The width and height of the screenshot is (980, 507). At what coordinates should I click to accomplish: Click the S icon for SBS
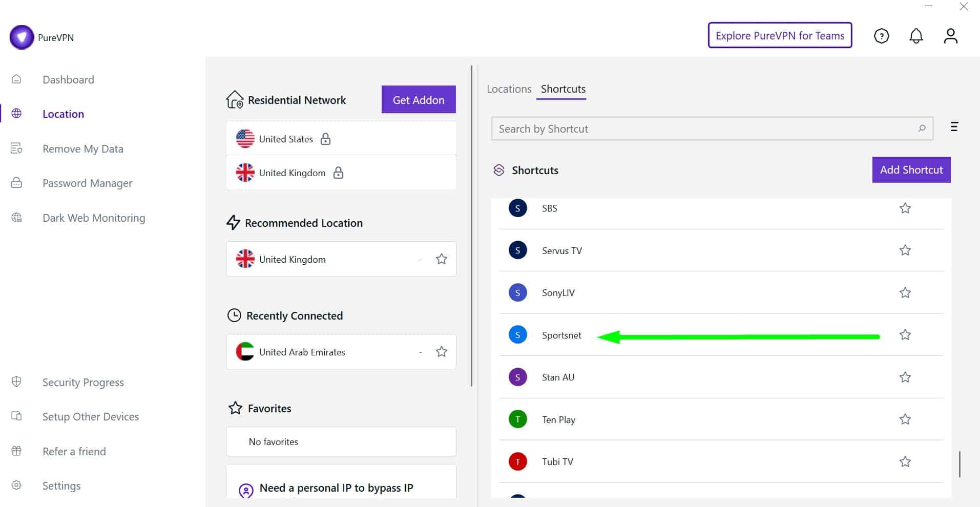pyautogui.click(x=517, y=208)
